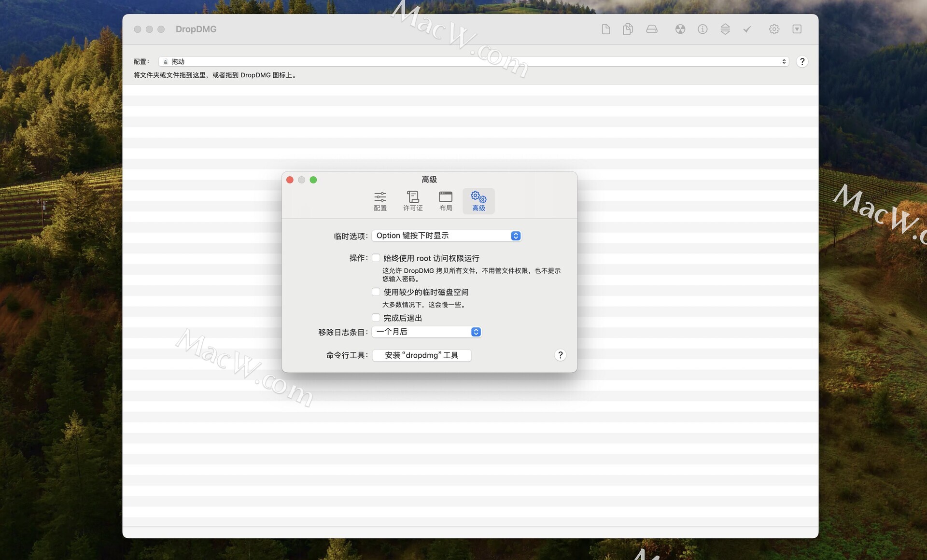Screen dimensions: 927x560
Task: Click the duplicate documents icon in DropDMG toolbar
Action: (x=628, y=29)
